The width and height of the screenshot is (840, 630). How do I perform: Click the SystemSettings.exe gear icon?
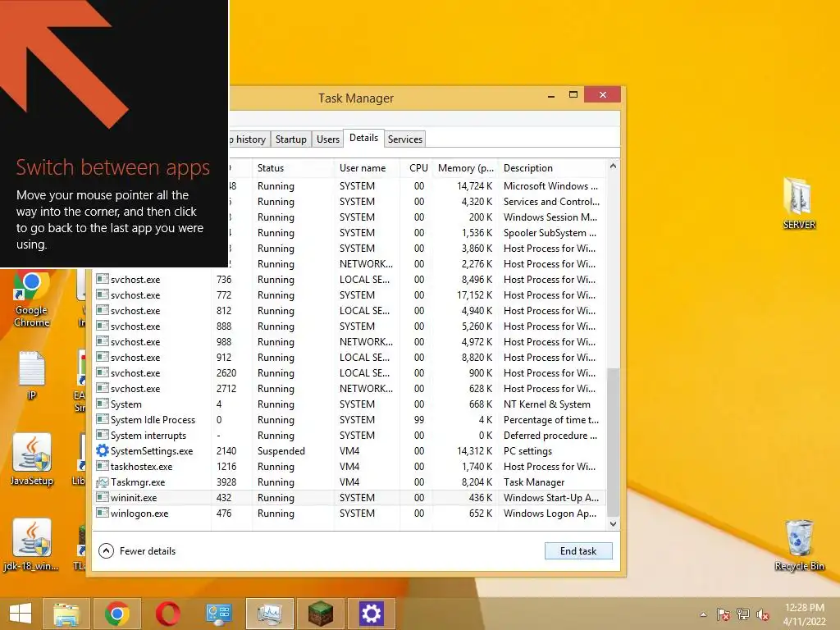[x=103, y=450]
